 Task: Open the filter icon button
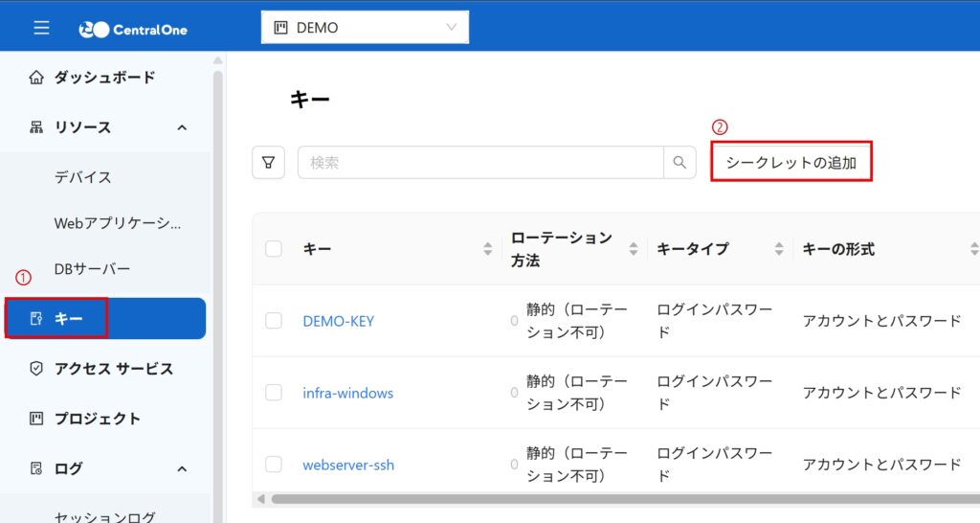pos(268,163)
